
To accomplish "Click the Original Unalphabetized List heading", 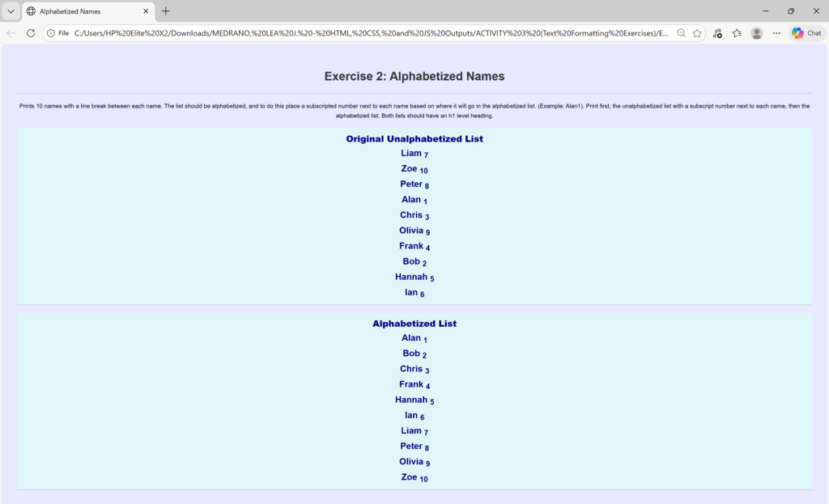I will tap(414, 139).
